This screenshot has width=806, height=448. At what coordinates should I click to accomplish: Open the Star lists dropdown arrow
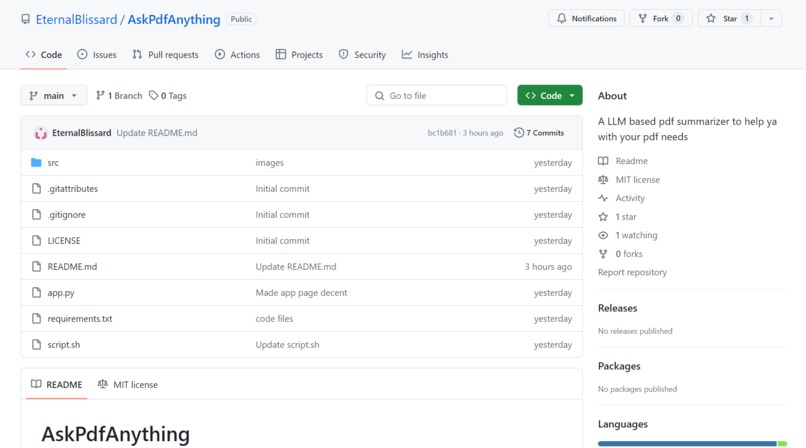[771, 18]
